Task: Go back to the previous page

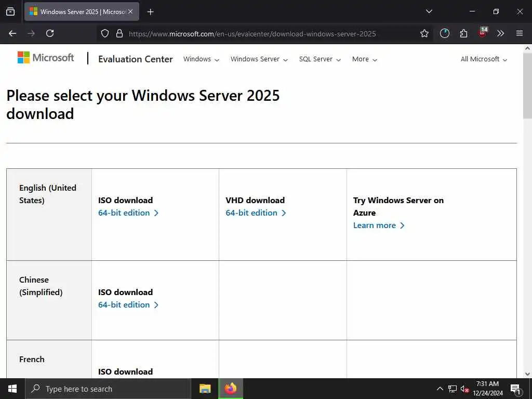Action: tap(12, 33)
